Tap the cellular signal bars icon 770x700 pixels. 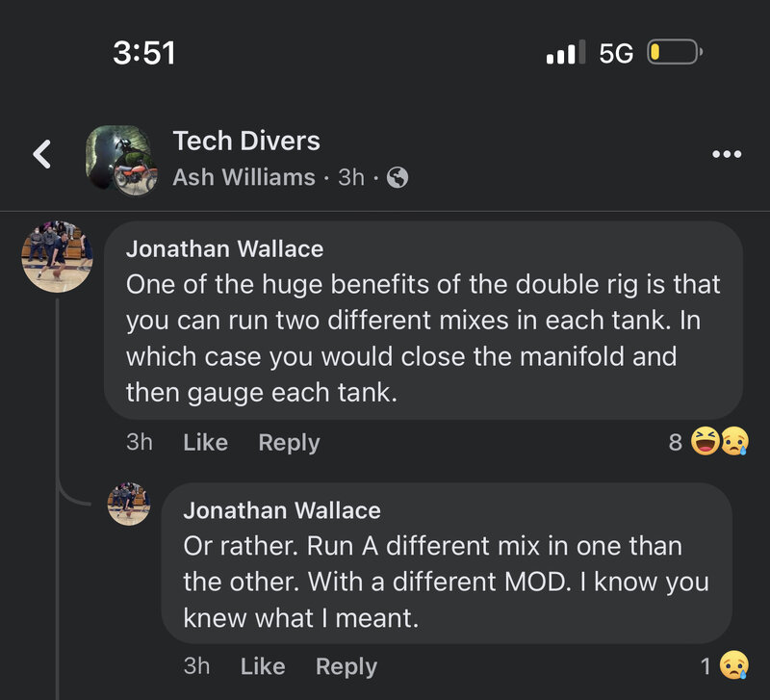[x=565, y=53]
